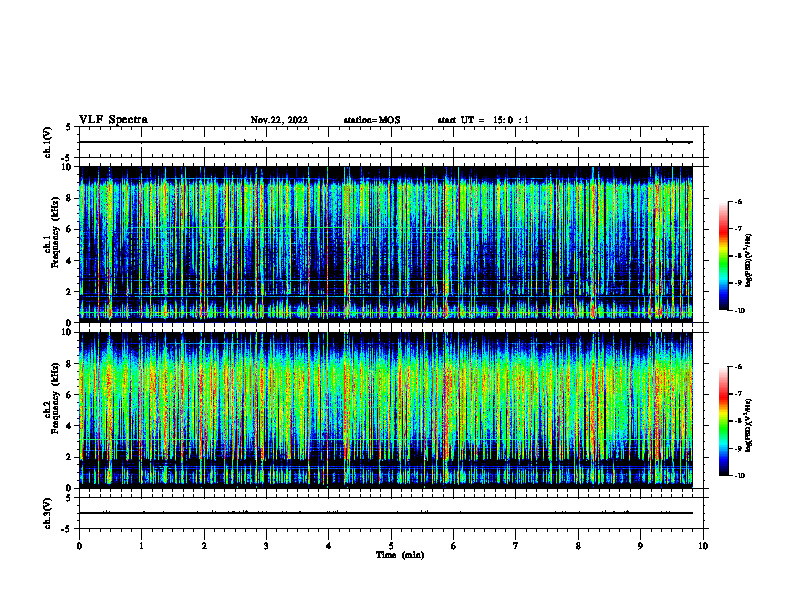
Task: Click the "VLF Spectra" plot title
Action: (113, 120)
